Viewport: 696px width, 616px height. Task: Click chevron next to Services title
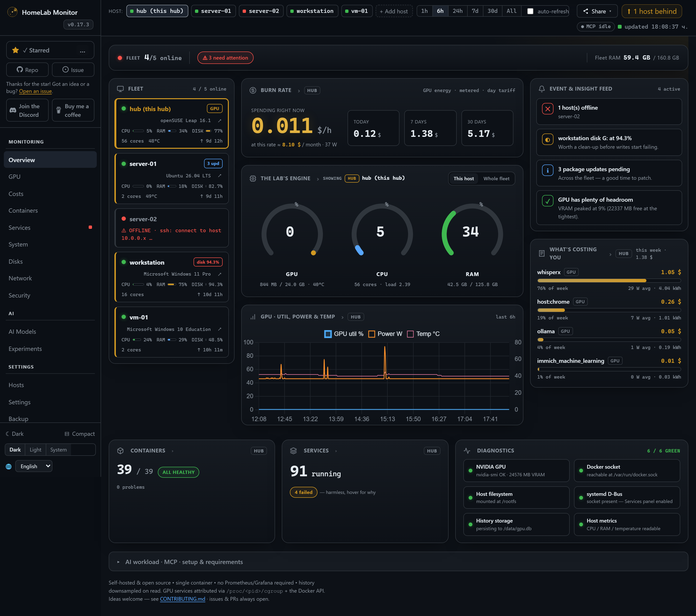tap(336, 451)
